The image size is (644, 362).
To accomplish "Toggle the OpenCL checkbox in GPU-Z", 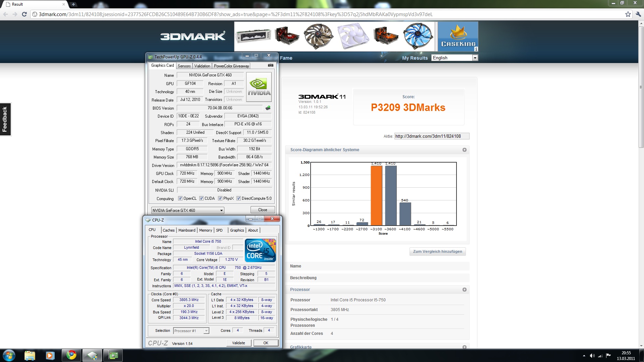I will pos(180,198).
